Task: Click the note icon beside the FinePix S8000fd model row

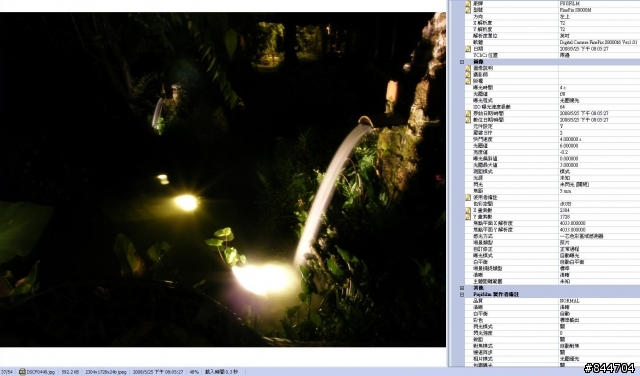Action: tap(468, 10)
